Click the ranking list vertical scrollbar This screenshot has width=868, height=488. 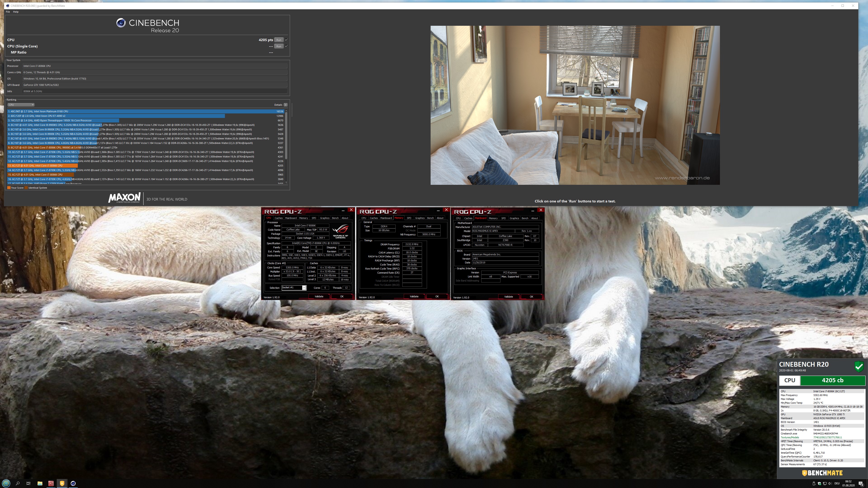pos(286,136)
